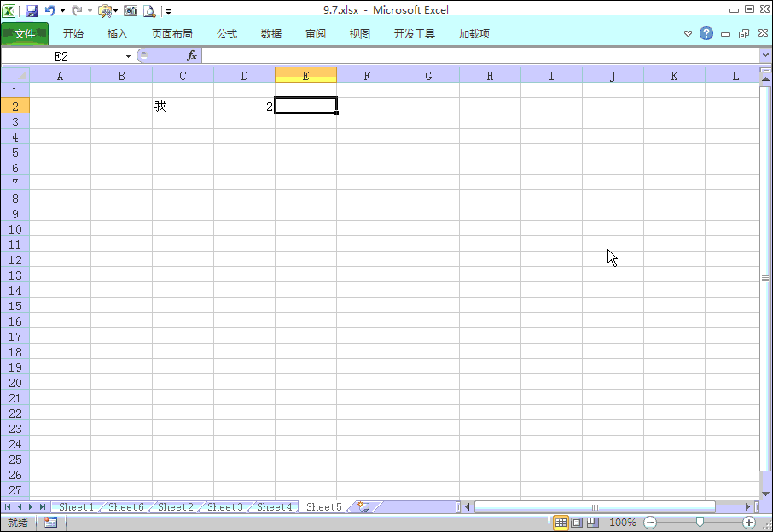Close the workbook window icon

763,33
